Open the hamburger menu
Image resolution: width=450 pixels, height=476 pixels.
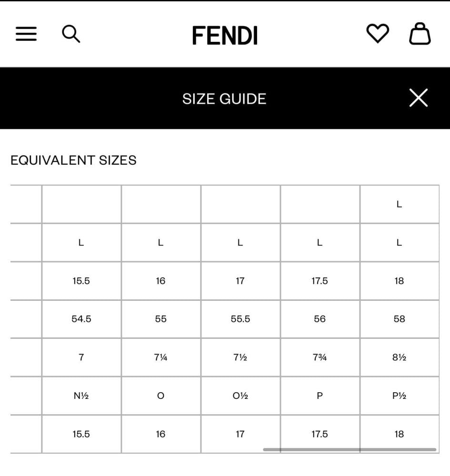coord(26,34)
